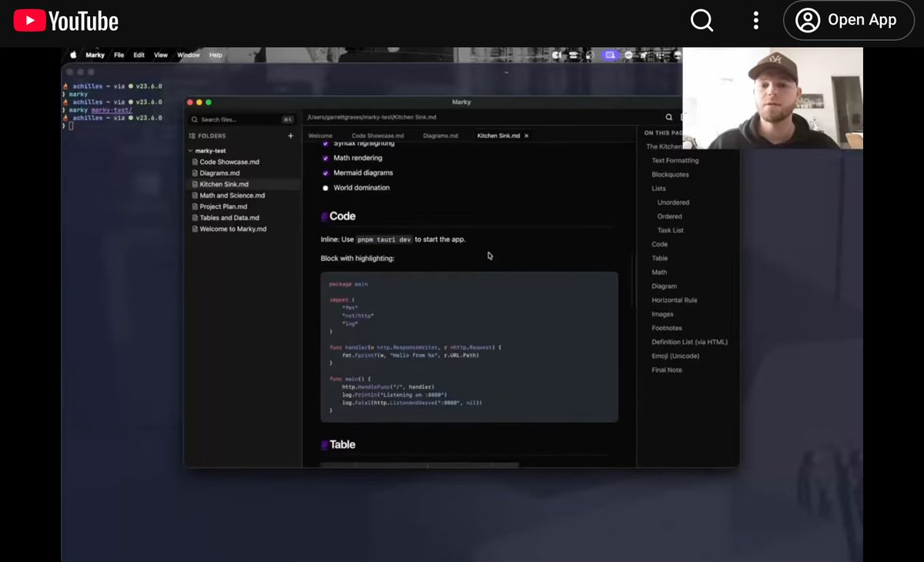
Task: Click the inline code 'pnpm tauri dev'
Action: coord(385,239)
